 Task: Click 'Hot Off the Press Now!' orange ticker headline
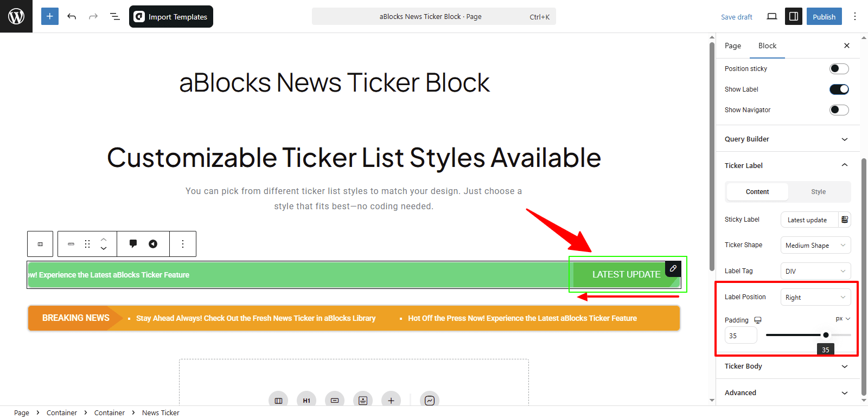point(522,318)
